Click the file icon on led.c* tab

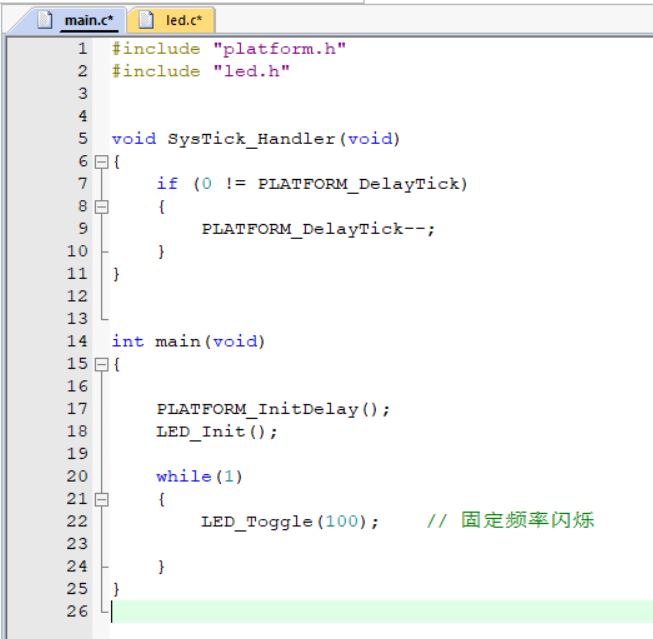(x=146, y=20)
